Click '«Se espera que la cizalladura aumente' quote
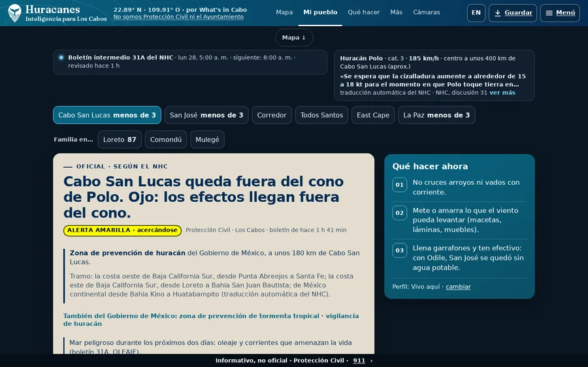 (433, 80)
